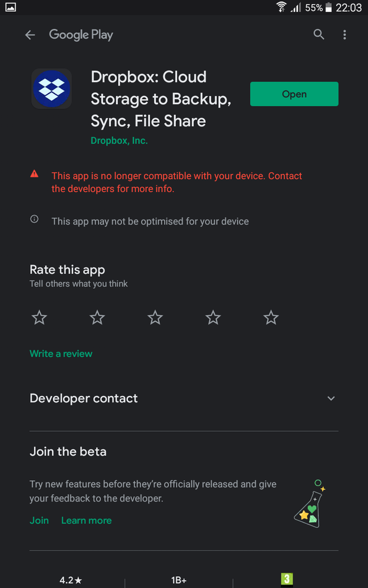This screenshot has width=368, height=588.
Task: Rate the app three stars
Action: point(155,318)
